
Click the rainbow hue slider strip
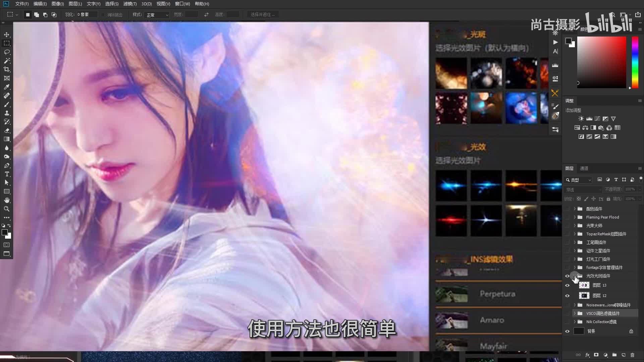click(x=635, y=62)
